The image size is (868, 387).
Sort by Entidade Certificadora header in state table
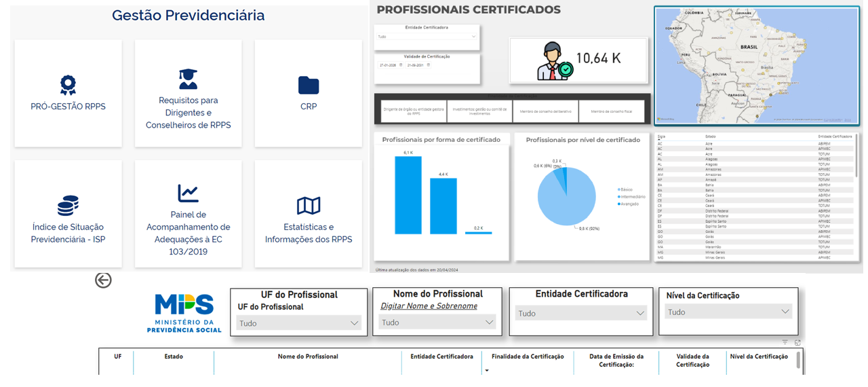(835, 136)
